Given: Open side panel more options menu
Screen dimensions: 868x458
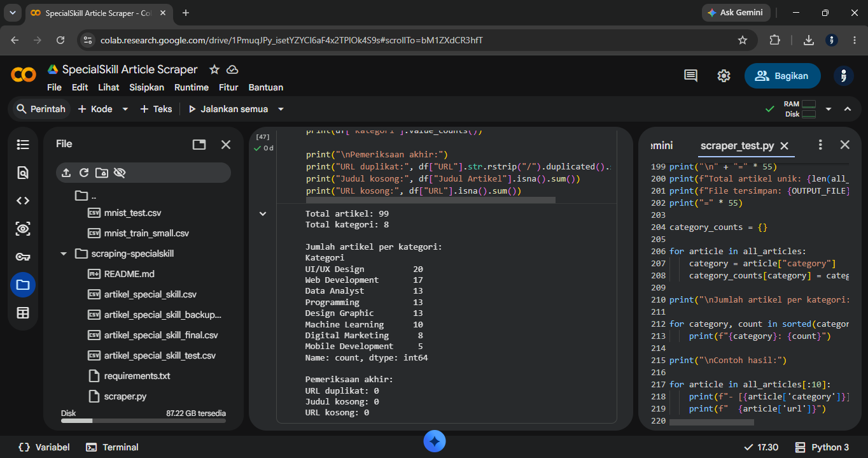Looking at the screenshot, I should click(x=820, y=145).
